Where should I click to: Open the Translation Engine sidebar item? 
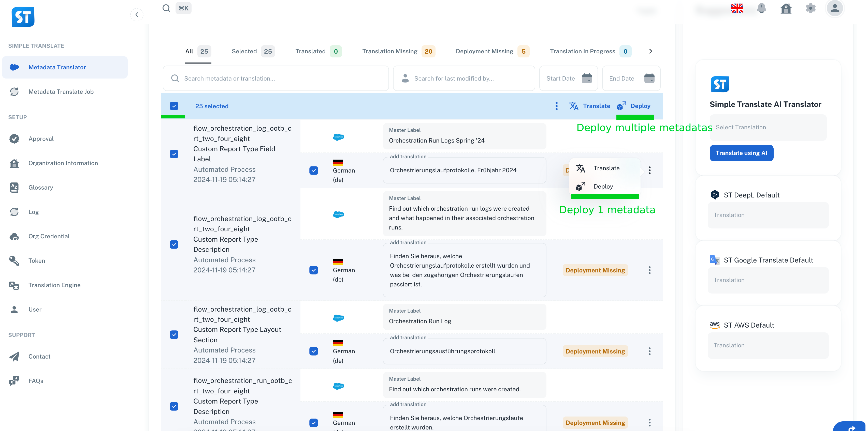point(54,285)
